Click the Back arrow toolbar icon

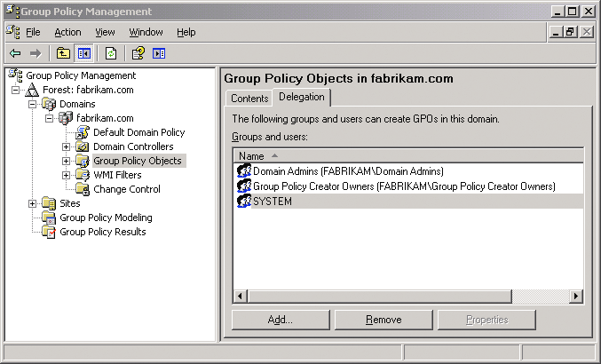coord(15,53)
